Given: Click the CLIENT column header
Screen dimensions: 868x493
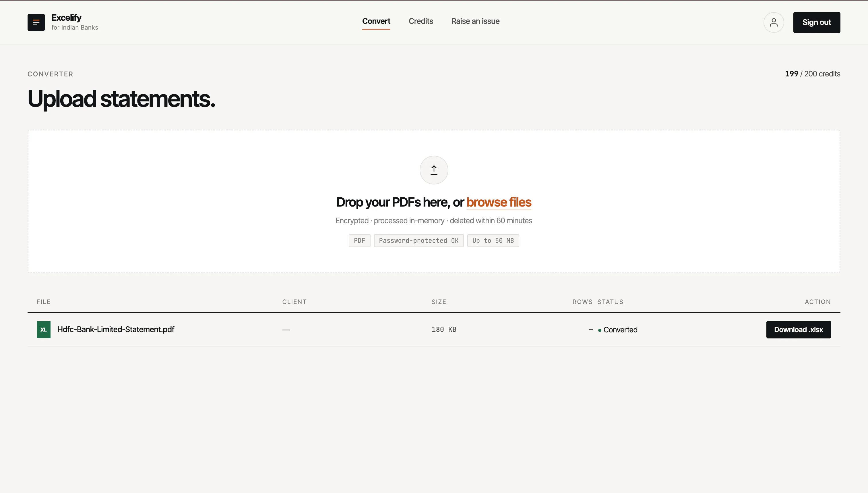Looking at the screenshot, I should click(294, 302).
